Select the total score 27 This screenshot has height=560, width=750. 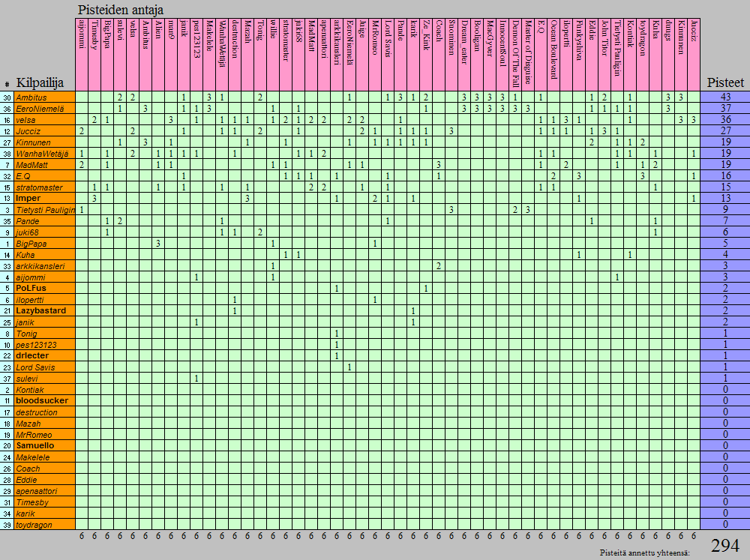(725, 131)
